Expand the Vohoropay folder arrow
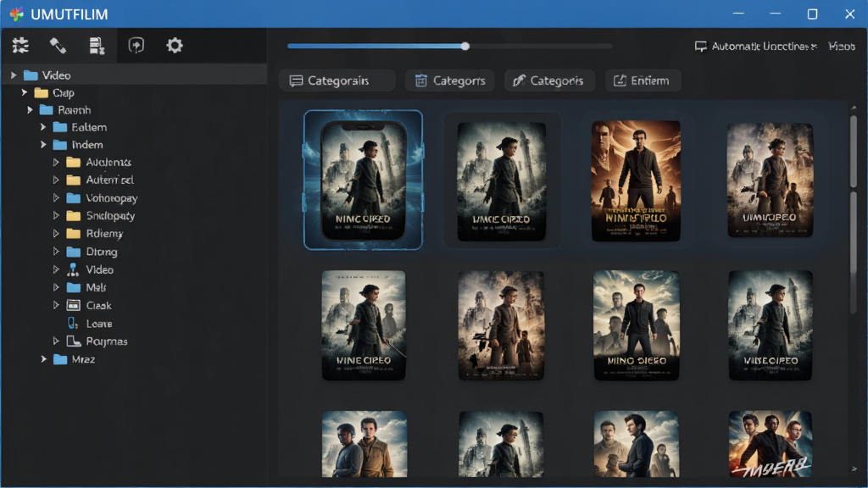868x488 pixels. tap(56, 197)
